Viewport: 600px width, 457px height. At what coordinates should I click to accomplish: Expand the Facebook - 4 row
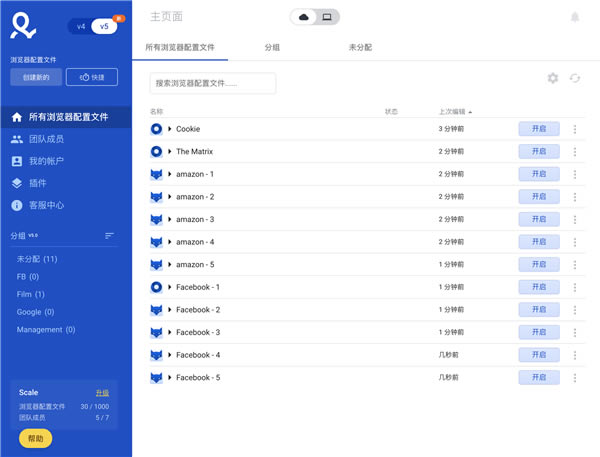coord(170,355)
